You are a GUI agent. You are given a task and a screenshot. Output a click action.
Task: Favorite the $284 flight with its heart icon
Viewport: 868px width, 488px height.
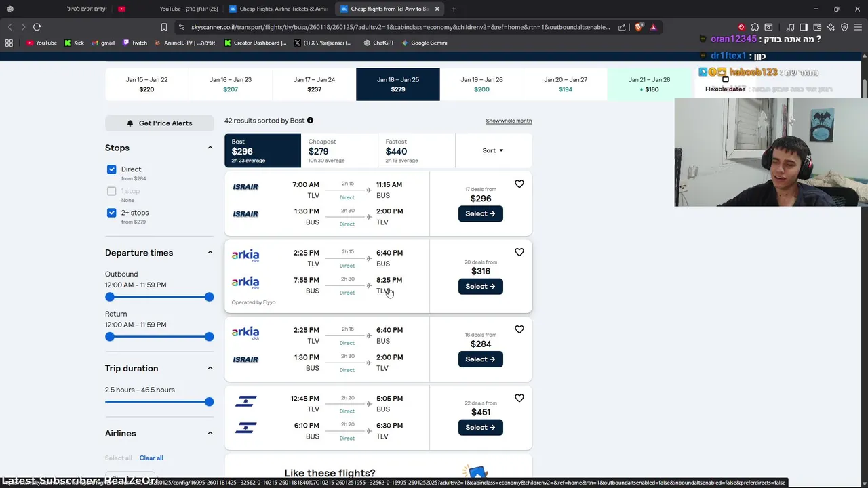519,329
